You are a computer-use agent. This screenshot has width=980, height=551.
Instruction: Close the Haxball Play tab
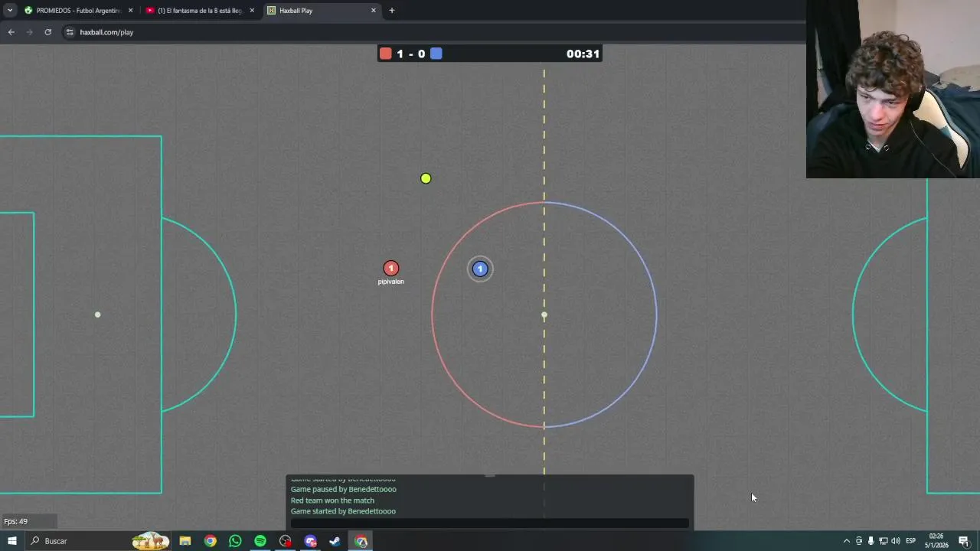(374, 11)
